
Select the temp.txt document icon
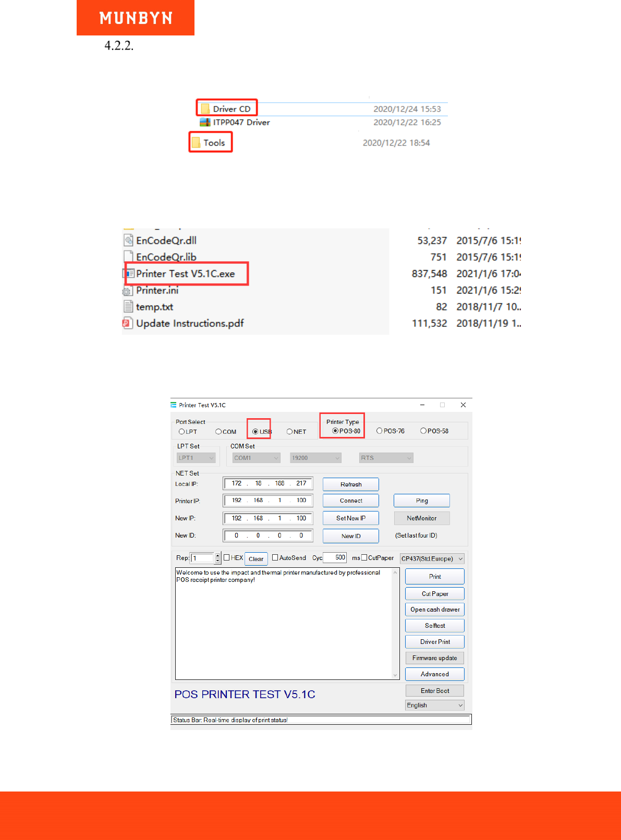click(128, 307)
